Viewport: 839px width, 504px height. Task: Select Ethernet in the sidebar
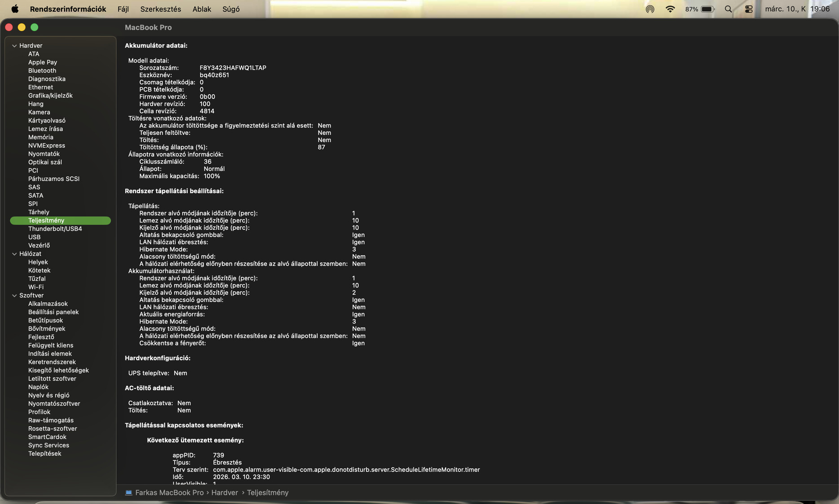(x=40, y=87)
